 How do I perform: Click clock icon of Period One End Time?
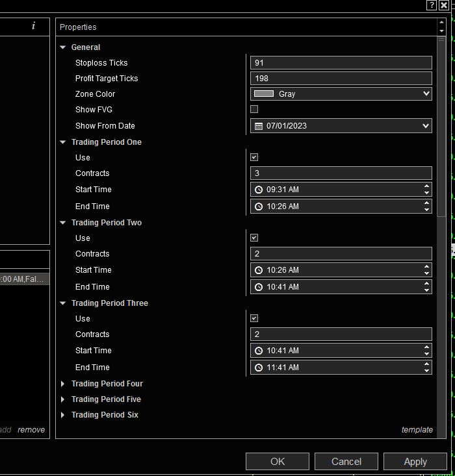click(x=258, y=207)
